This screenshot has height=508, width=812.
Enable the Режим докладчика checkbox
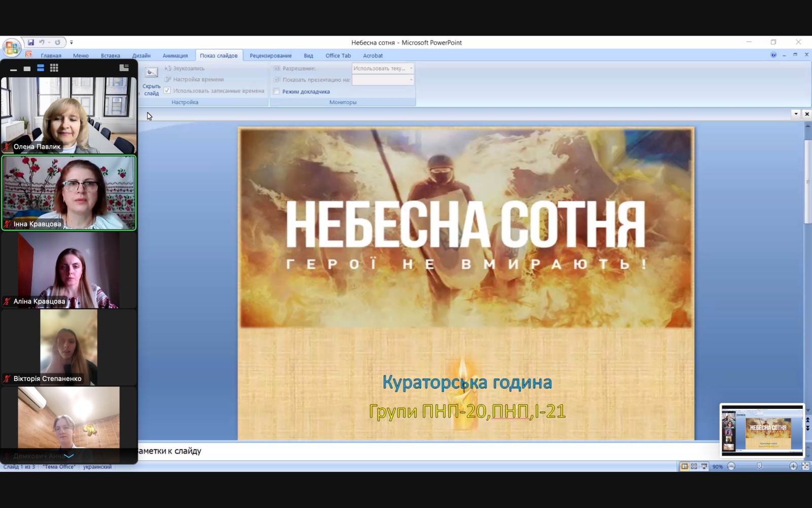coord(277,91)
